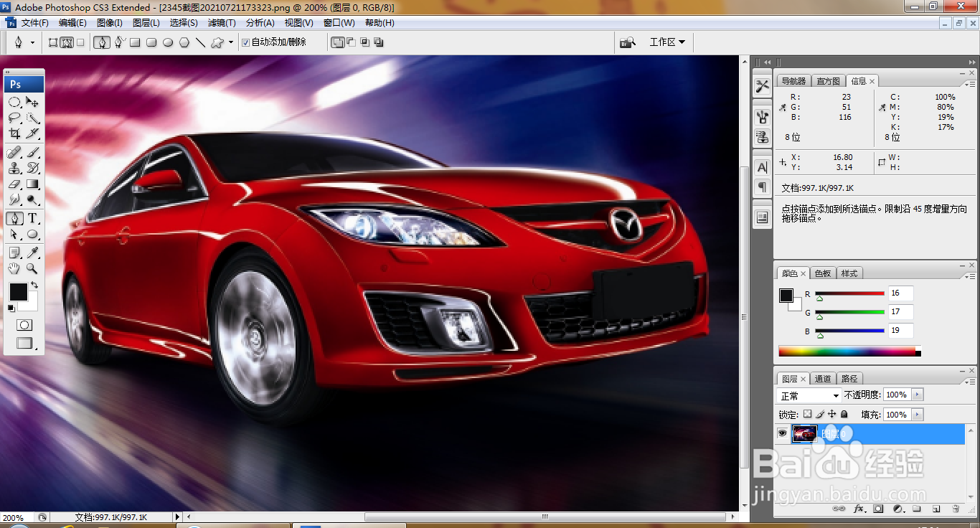
Task: Select the Elliptical Marquee tool
Action: click(14, 102)
